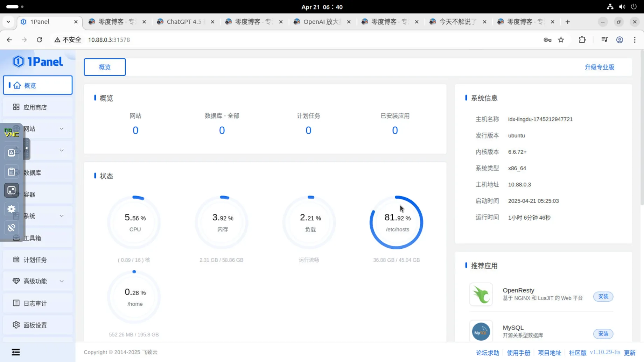
Task: Click the noVNC fullscreen icon
Action: click(x=12, y=190)
